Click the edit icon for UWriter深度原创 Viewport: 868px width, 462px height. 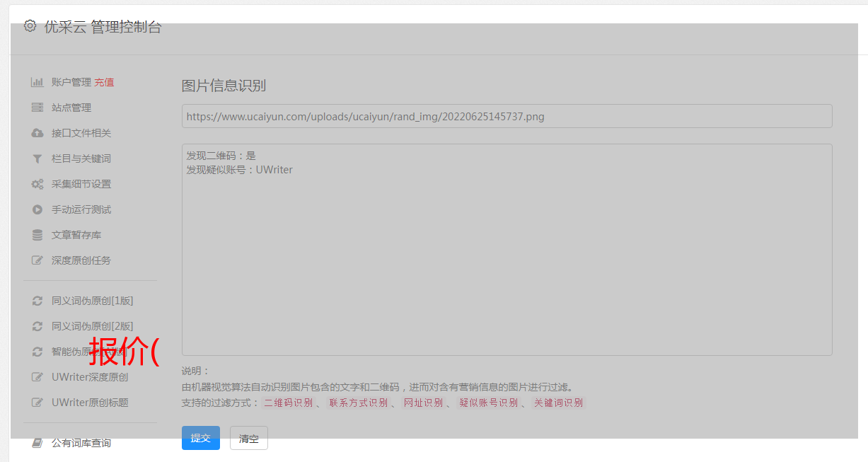click(37, 377)
